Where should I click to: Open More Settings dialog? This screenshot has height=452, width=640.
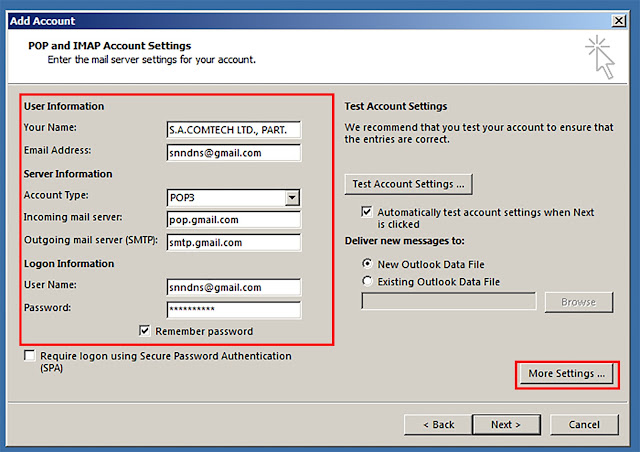[567, 374]
